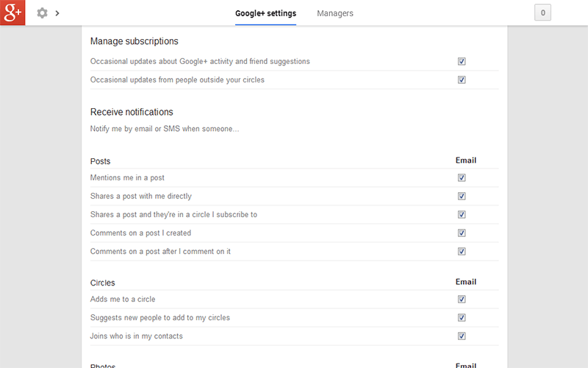This screenshot has height=368, width=588.
Task: Expand the chevron next to the gear
Action: tap(57, 13)
